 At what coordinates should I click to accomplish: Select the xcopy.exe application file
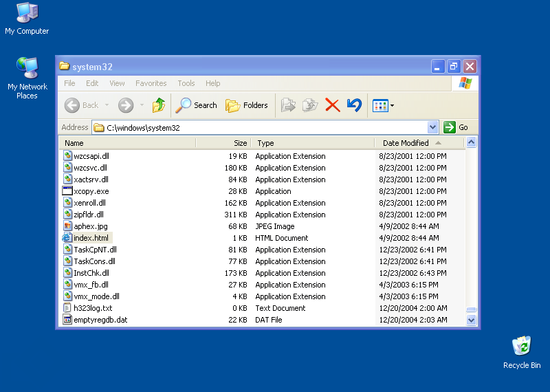coord(91,191)
